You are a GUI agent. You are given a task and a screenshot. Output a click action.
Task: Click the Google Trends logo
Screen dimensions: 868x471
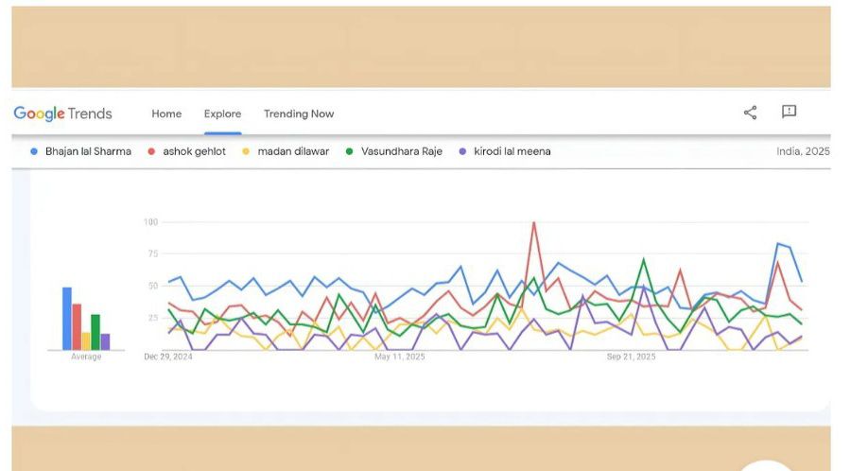62,113
